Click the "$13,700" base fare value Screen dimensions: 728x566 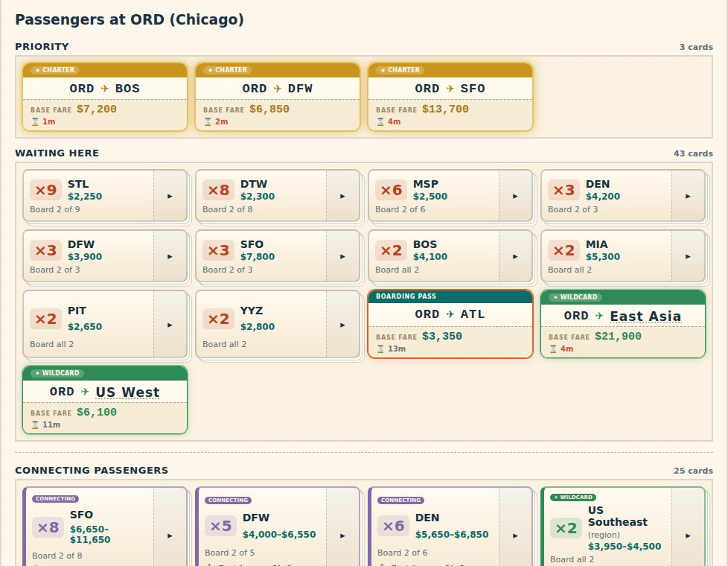coord(445,109)
